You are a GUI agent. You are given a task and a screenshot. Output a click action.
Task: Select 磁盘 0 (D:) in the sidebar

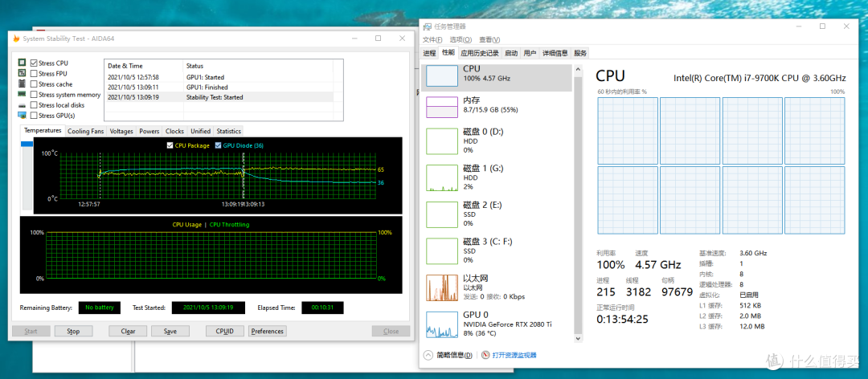click(x=497, y=141)
